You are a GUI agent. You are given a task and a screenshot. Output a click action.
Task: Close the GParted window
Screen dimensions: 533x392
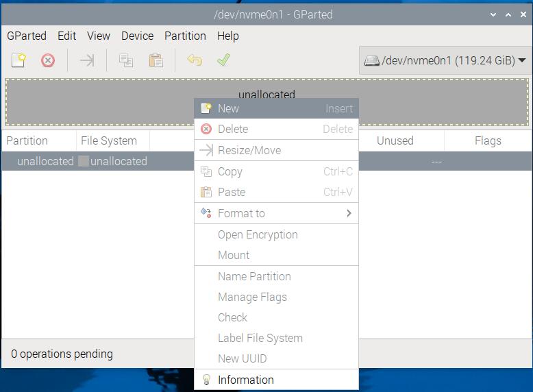pyautogui.click(x=523, y=14)
